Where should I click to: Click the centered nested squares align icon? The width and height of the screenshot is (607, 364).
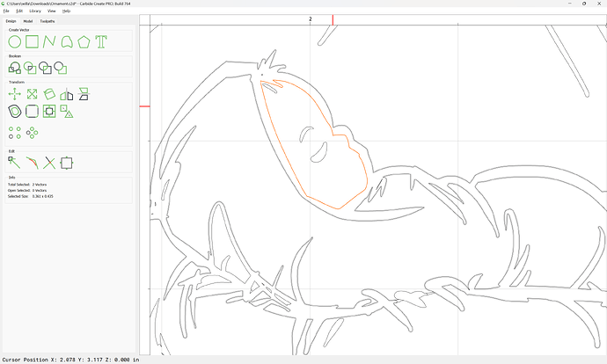(49, 112)
